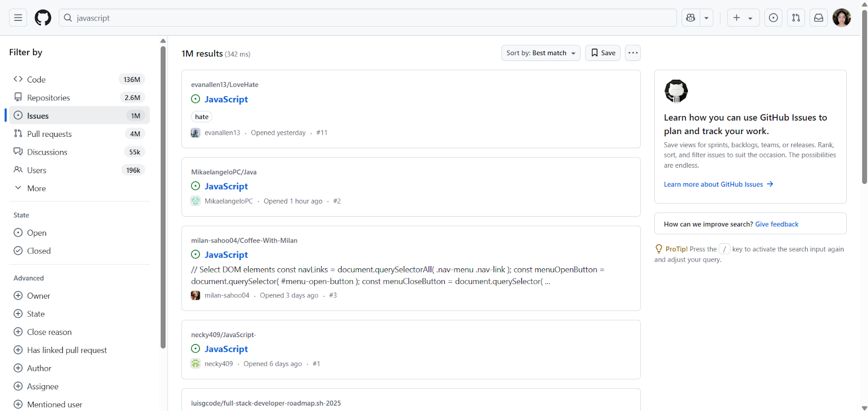Open Copilot dropdown arrow next to chat icon

point(706,18)
